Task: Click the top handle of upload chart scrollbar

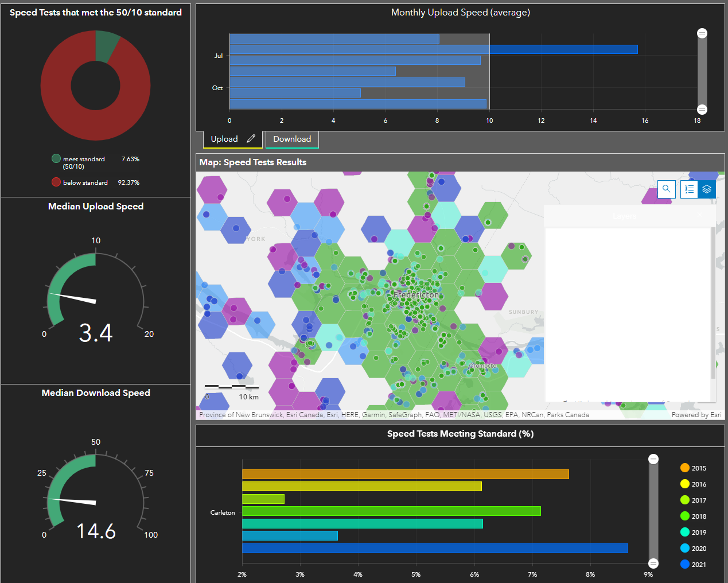Action: pyautogui.click(x=702, y=33)
